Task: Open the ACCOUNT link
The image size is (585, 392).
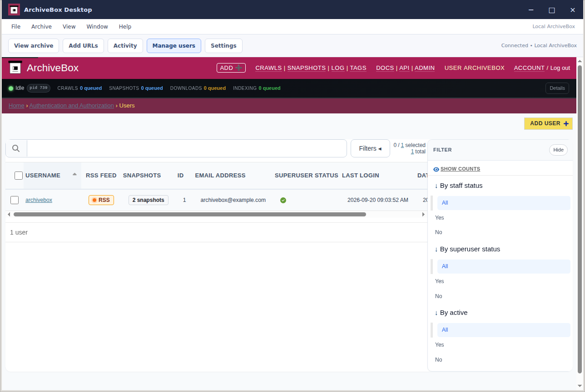Action: pos(529,68)
